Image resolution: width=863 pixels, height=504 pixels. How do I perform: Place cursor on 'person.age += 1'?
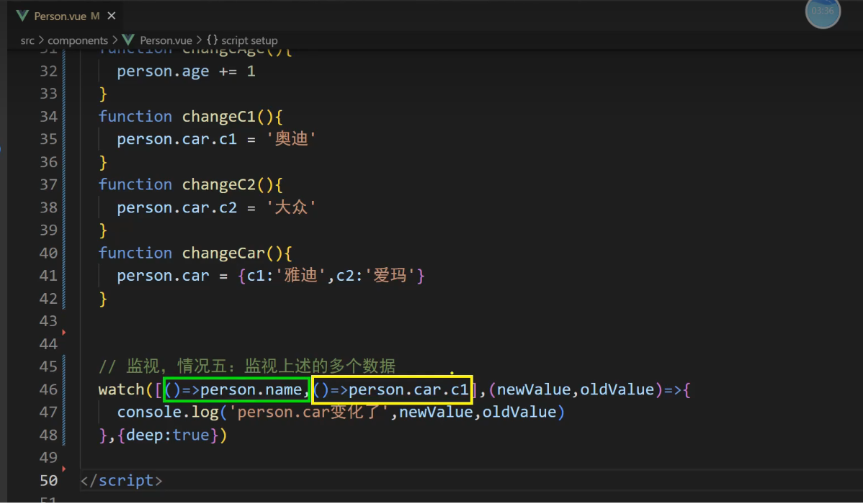(186, 71)
